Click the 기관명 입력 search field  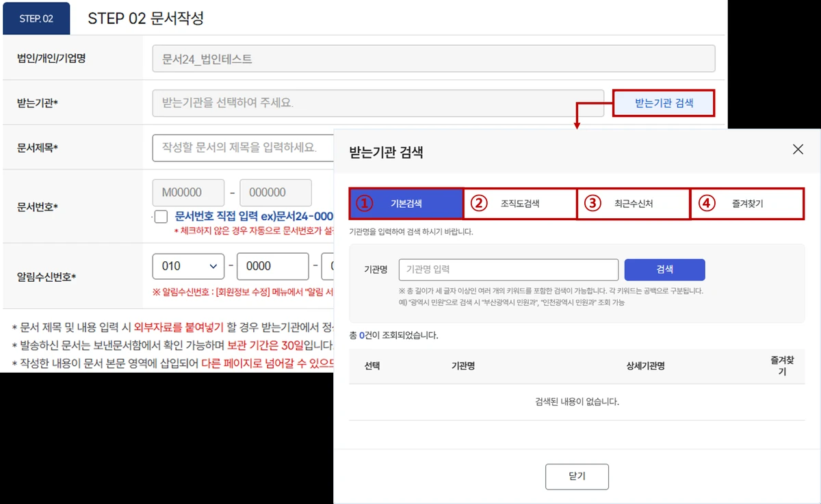508,269
